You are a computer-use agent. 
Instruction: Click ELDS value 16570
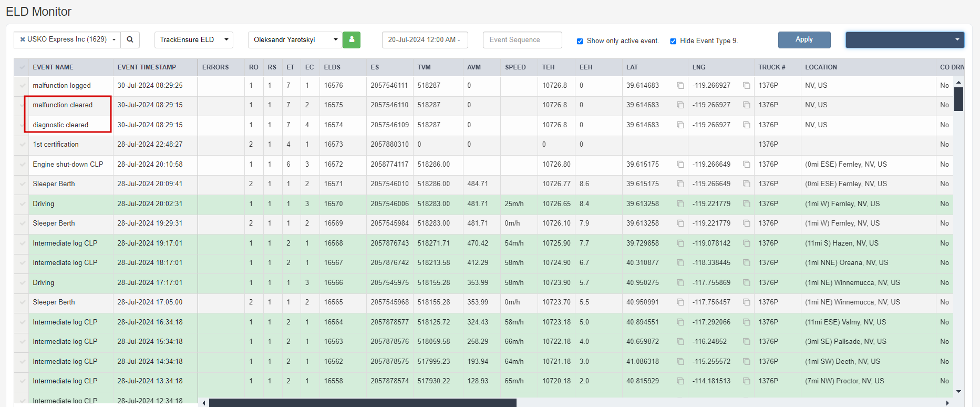[333, 203]
